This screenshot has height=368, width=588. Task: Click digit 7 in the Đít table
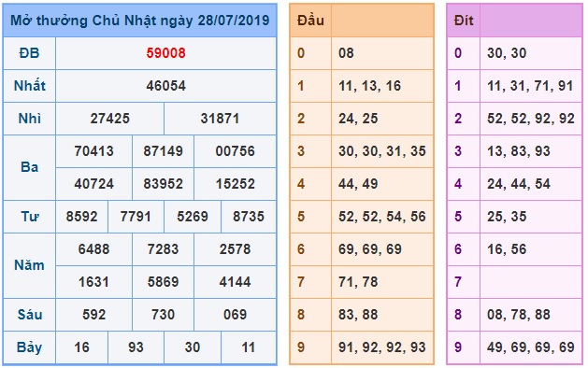pyautogui.click(x=458, y=282)
